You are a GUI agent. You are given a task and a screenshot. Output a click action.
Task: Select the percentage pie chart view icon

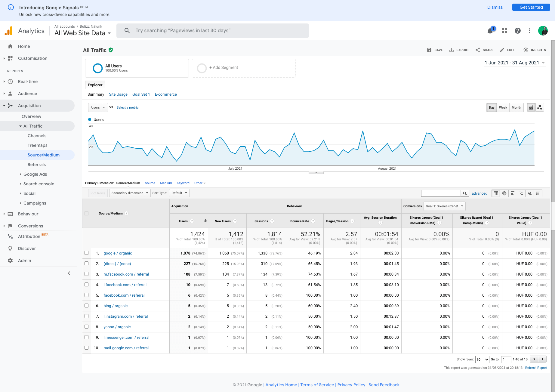pyautogui.click(x=504, y=193)
